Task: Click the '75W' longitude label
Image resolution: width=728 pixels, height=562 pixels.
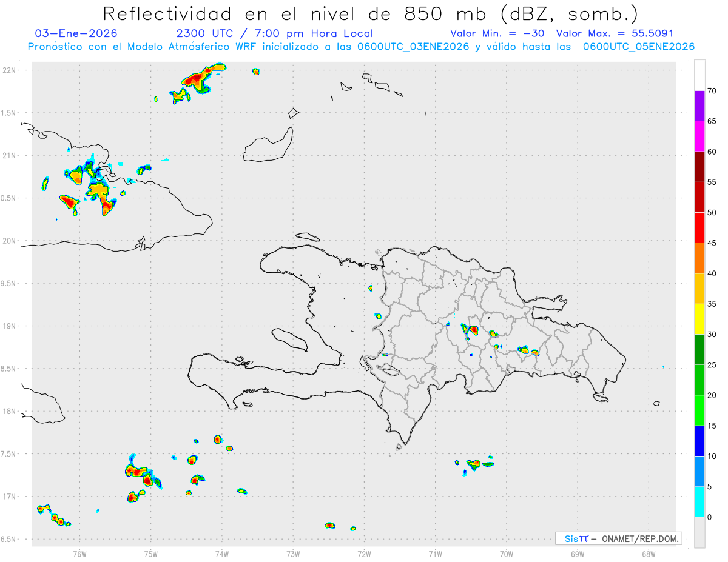Action: point(151,554)
